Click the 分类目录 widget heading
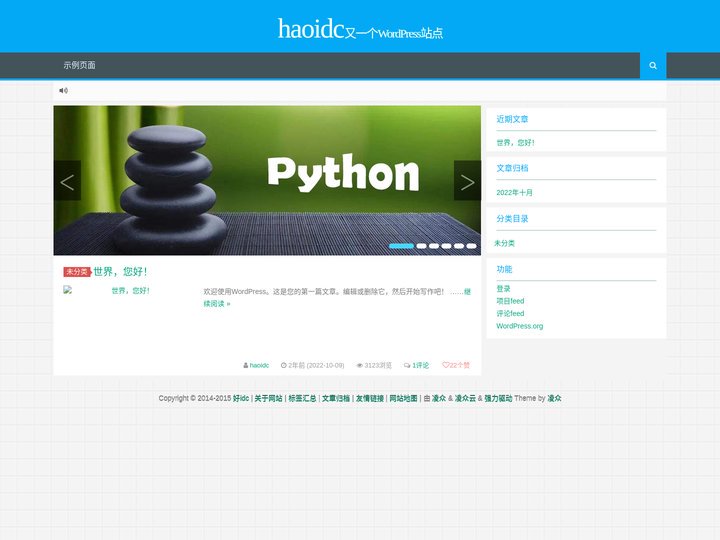Image resolution: width=720 pixels, height=540 pixels. (x=512, y=219)
